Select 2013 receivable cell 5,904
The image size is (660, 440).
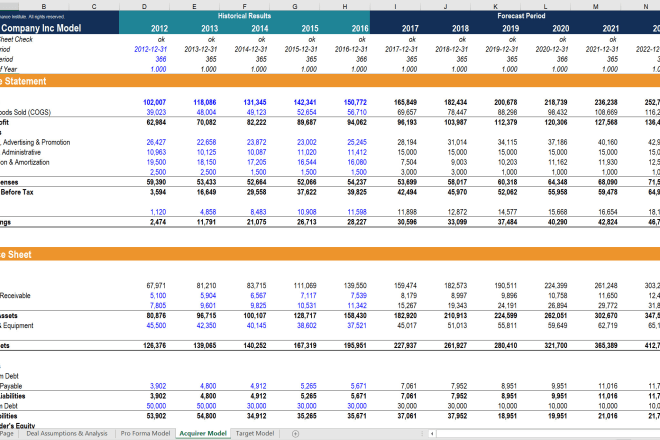click(x=208, y=296)
